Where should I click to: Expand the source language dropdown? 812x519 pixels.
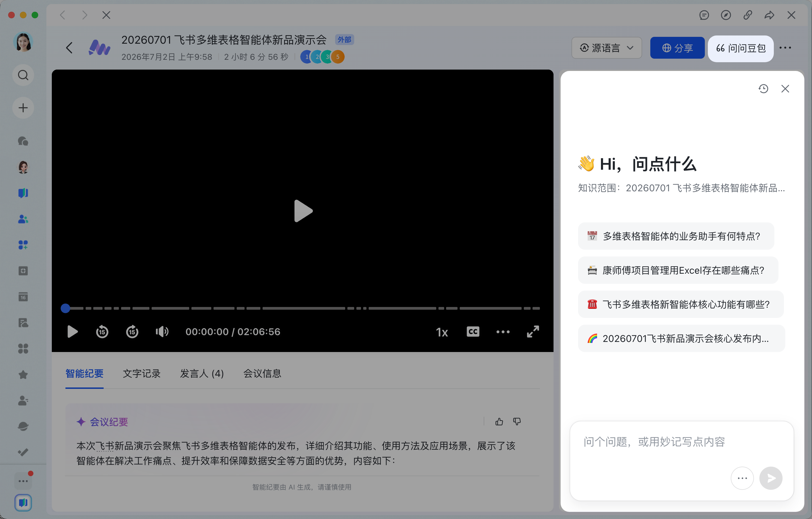606,48
